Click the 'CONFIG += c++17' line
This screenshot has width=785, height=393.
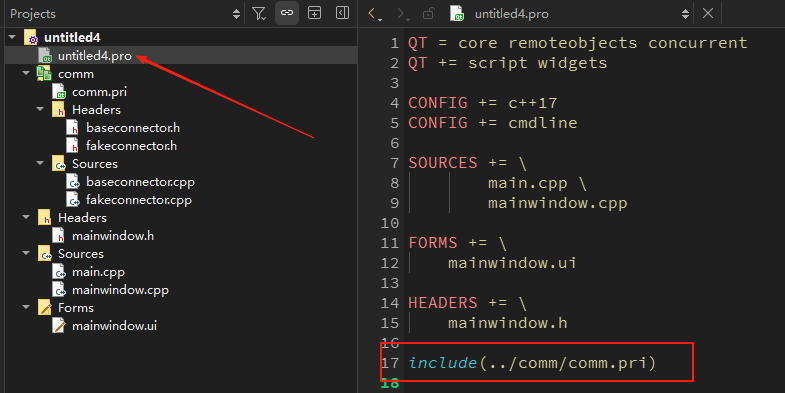pos(483,103)
